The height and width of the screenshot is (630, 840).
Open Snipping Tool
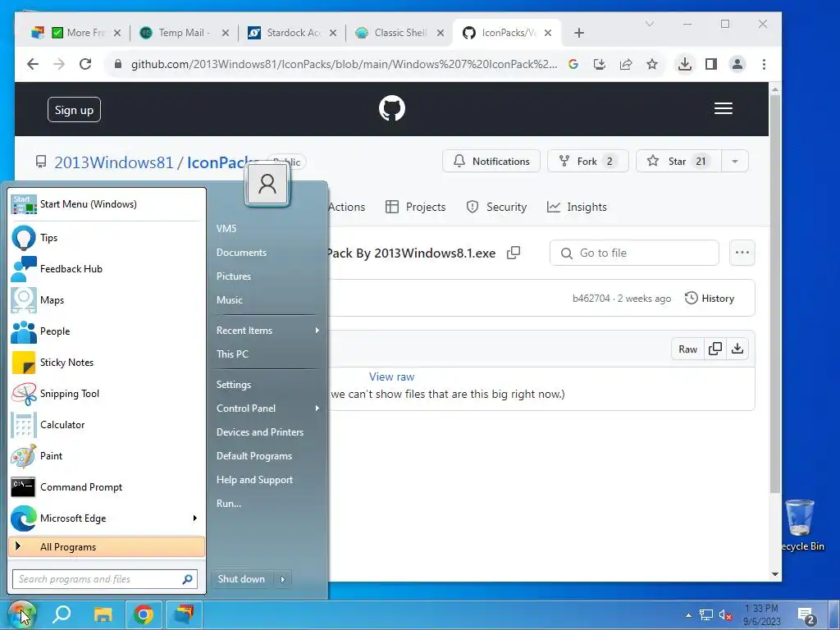[107, 394]
